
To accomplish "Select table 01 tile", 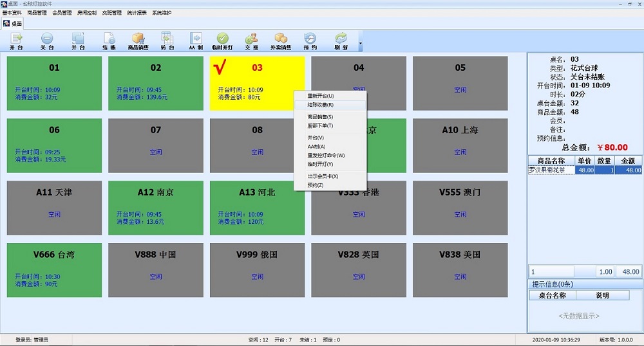I will tap(54, 83).
